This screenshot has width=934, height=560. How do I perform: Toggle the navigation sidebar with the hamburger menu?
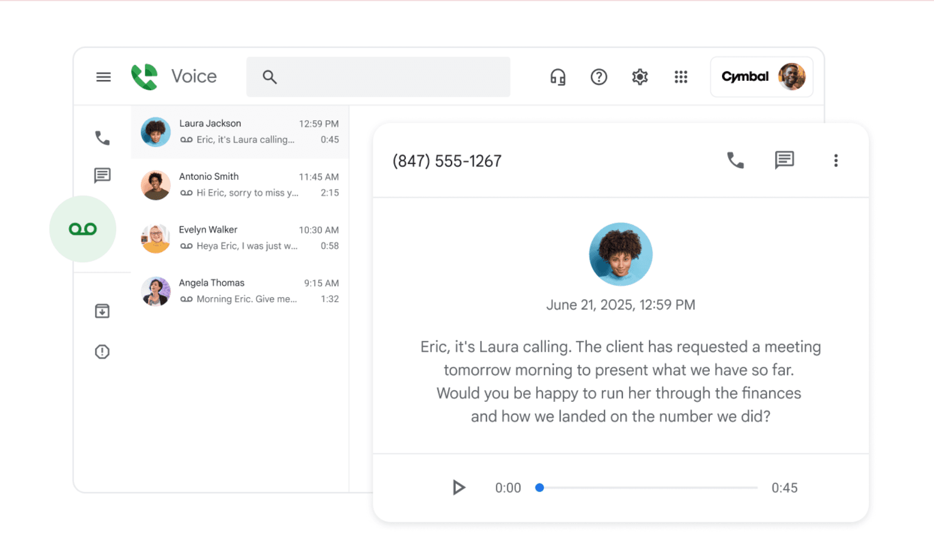[x=103, y=77]
